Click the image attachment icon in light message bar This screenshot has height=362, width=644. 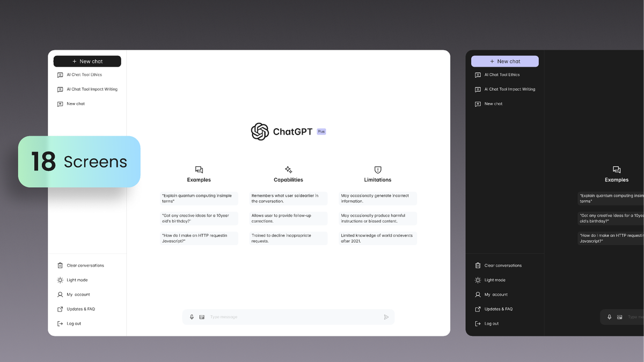pos(202,317)
